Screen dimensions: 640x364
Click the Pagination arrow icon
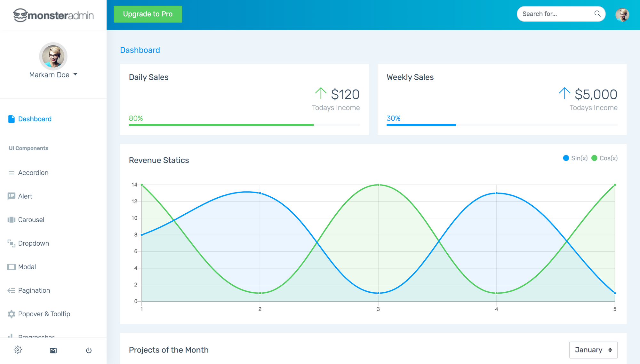click(x=12, y=290)
